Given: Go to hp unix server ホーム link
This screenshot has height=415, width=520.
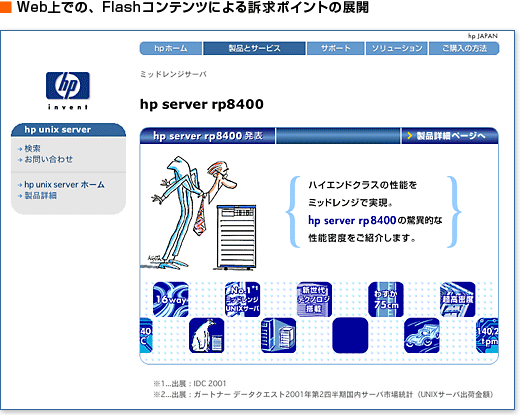Looking at the screenshot, I should click(x=64, y=184).
